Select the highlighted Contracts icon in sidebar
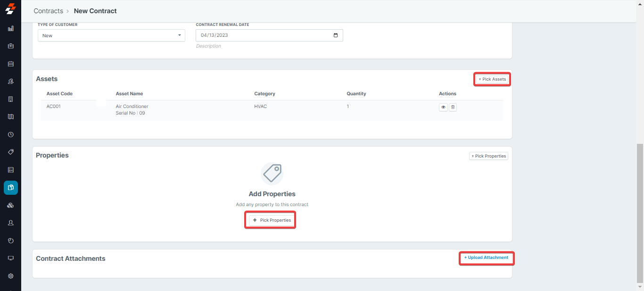 click(x=11, y=188)
